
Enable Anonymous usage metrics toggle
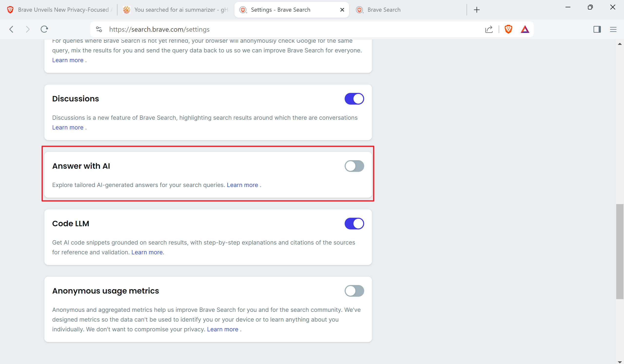(x=354, y=291)
